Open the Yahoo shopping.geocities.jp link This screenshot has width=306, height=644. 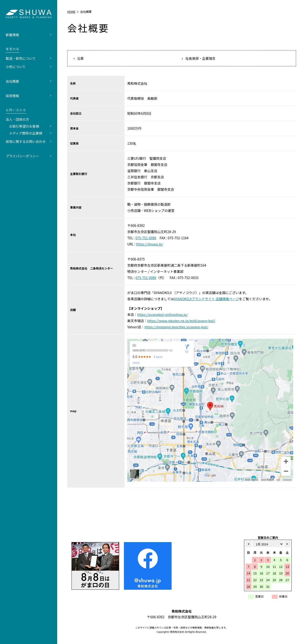pos(176,327)
